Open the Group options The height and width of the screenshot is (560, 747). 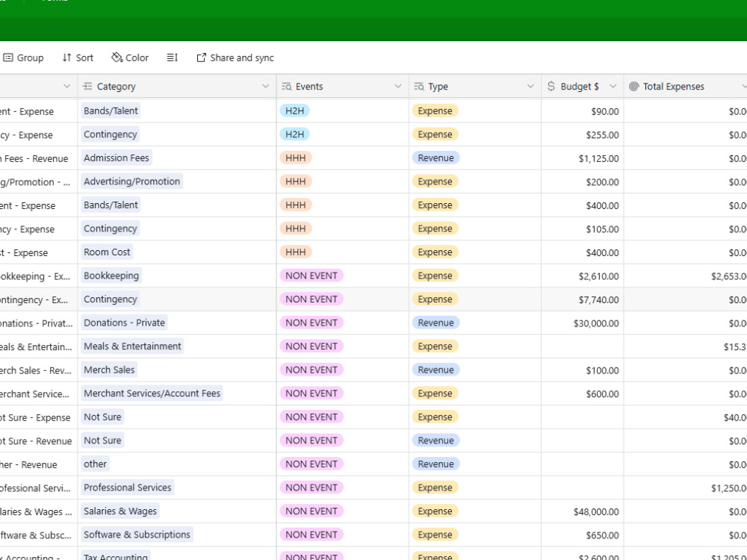(23, 58)
